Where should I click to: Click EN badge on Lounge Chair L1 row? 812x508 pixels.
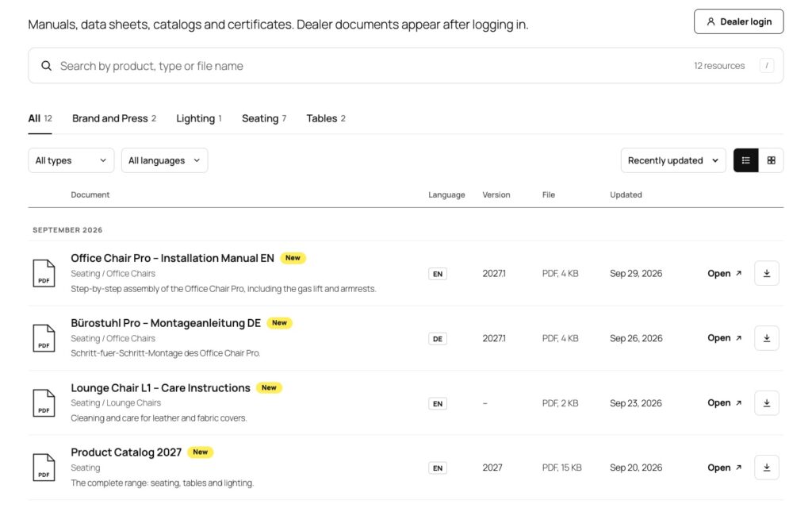(438, 403)
